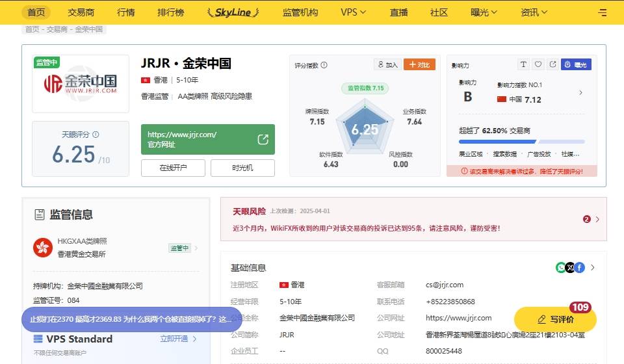
Task: Click the 在线开户 button
Action: pyautogui.click(x=173, y=168)
